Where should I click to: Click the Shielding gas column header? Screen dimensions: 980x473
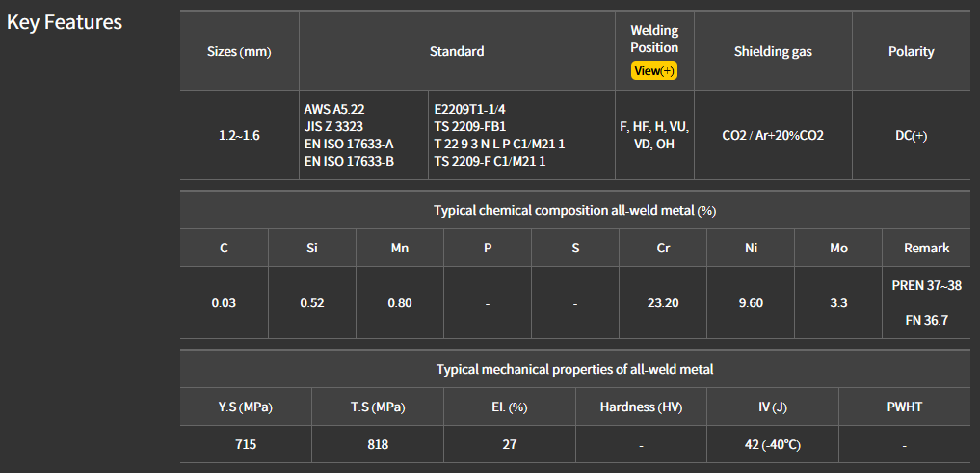773,52
